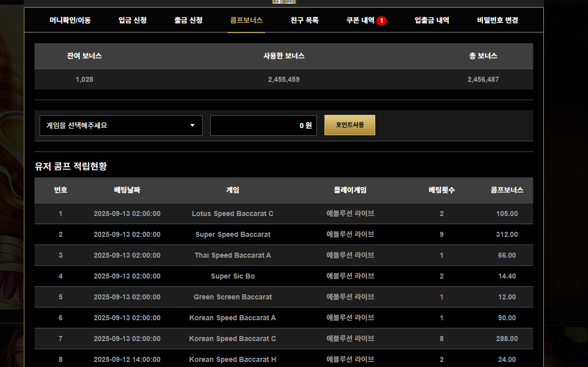Open the 머니확인/이동 tab
The image size is (588, 367).
[x=70, y=20]
